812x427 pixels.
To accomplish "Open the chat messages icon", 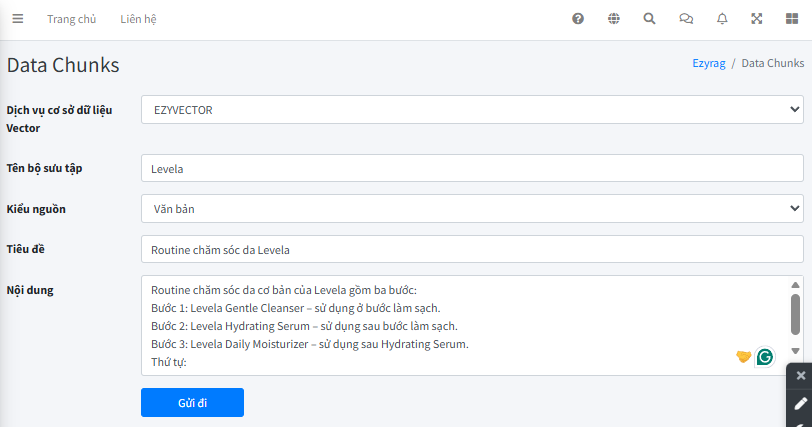I will pos(686,19).
